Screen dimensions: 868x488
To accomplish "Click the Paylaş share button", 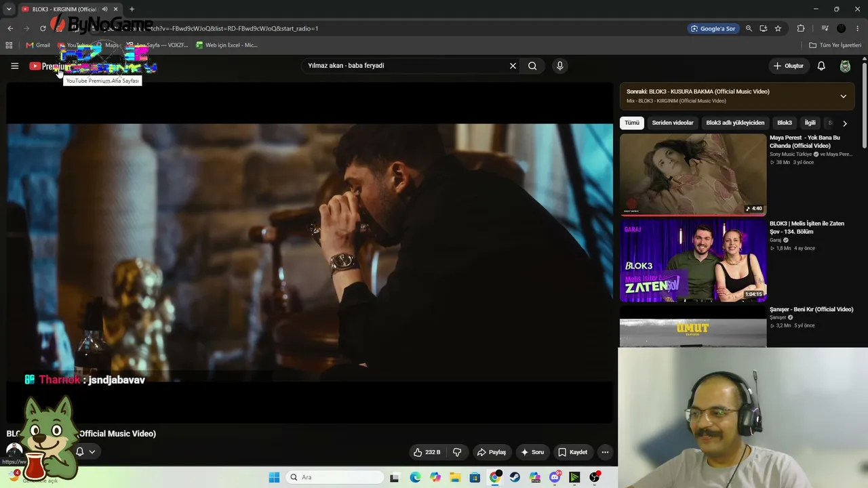I will coord(492,452).
